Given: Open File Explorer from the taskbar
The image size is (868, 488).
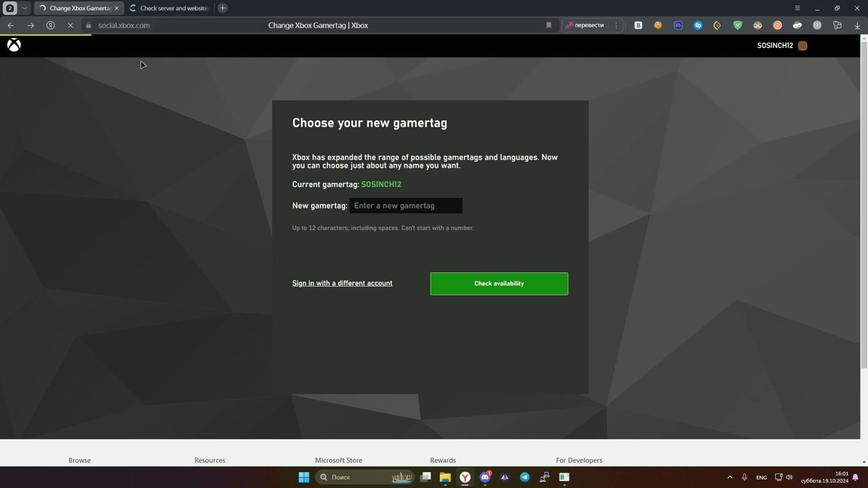Looking at the screenshot, I should [x=446, y=477].
